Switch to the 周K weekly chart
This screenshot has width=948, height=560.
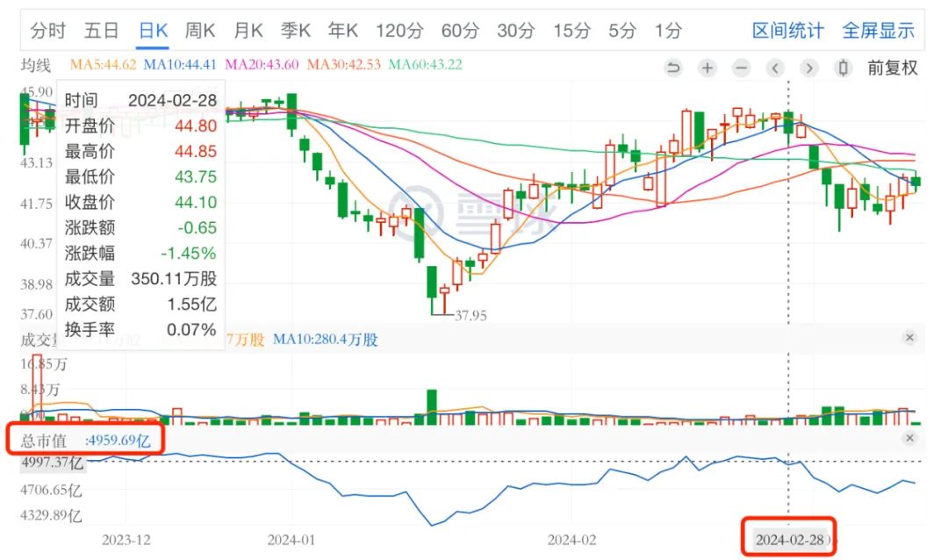click(200, 31)
